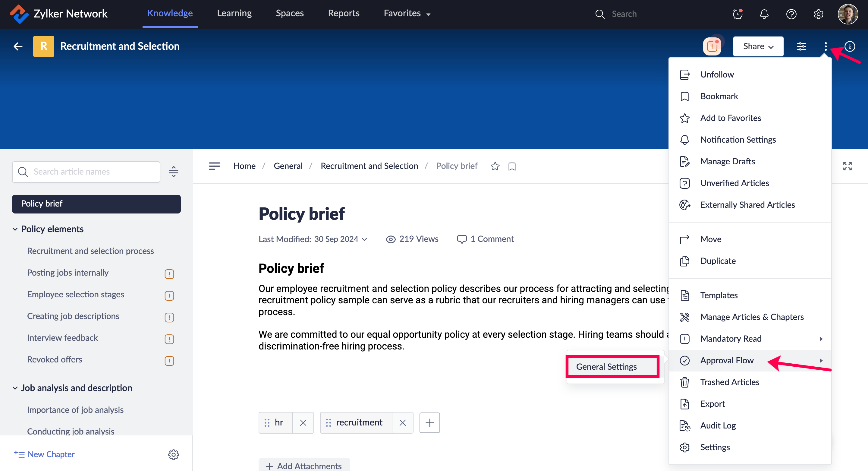Click the customize sliders icon beside Share
The width and height of the screenshot is (868, 471).
click(x=801, y=46)
